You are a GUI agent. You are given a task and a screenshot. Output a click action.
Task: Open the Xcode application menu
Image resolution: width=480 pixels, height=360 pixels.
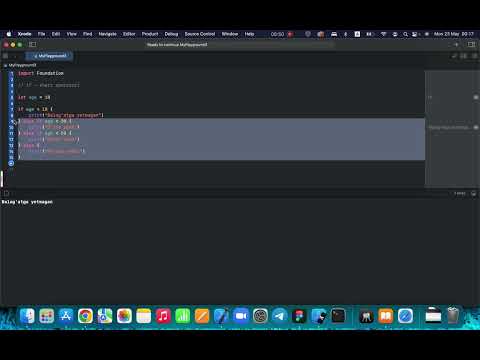click(x=25, y=34)
